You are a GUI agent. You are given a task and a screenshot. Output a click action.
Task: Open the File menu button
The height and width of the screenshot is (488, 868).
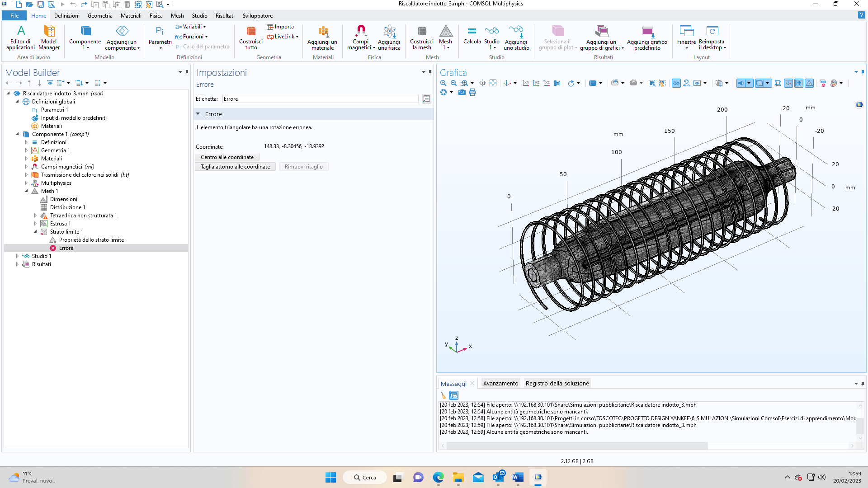point(14,16)
